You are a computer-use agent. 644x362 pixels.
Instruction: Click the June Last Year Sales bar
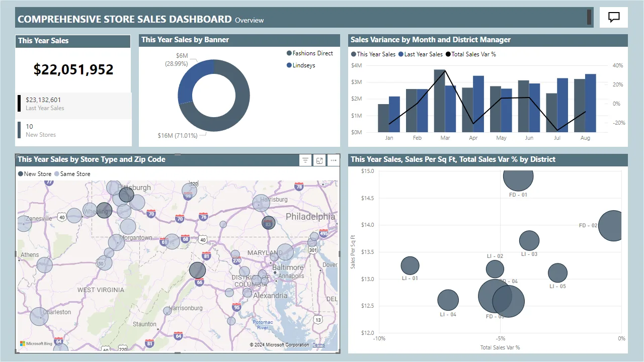pyautogui.click(x=534, y=108)
